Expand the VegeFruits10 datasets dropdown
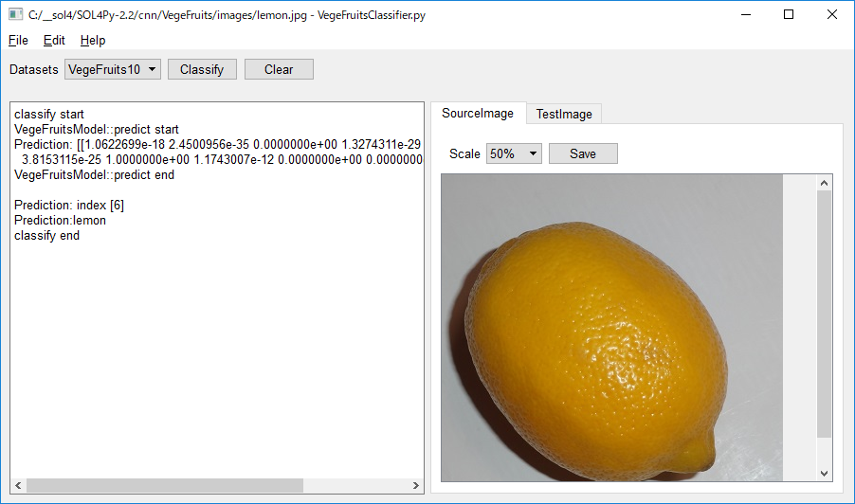The height and width of the screenshot is (504, 855). coord(113,69)
